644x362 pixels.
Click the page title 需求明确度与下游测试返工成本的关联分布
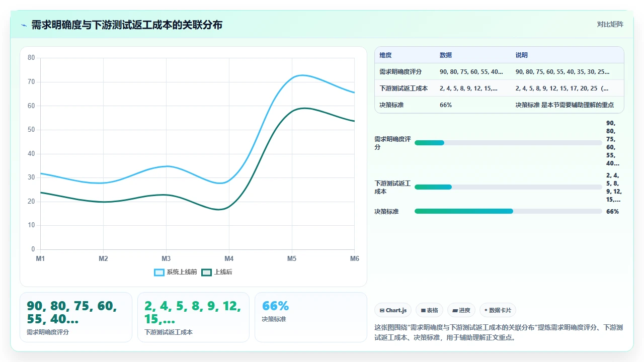(x=127, y=25)
